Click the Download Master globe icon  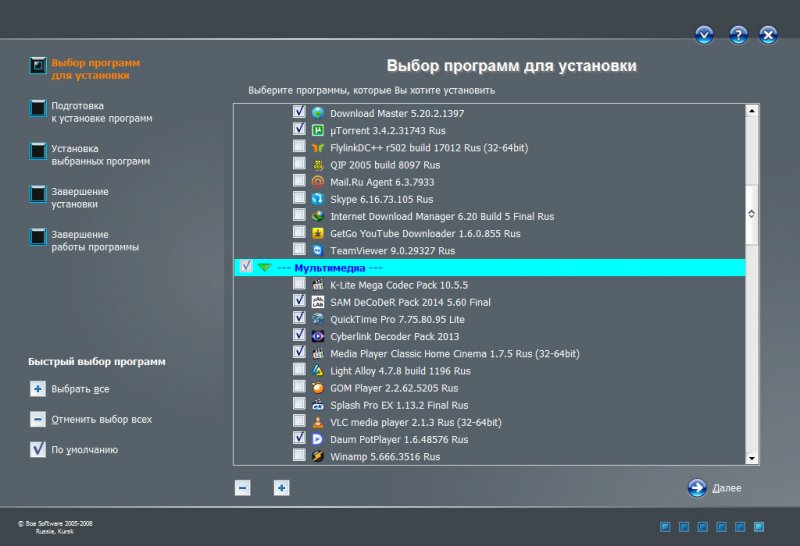317,113
